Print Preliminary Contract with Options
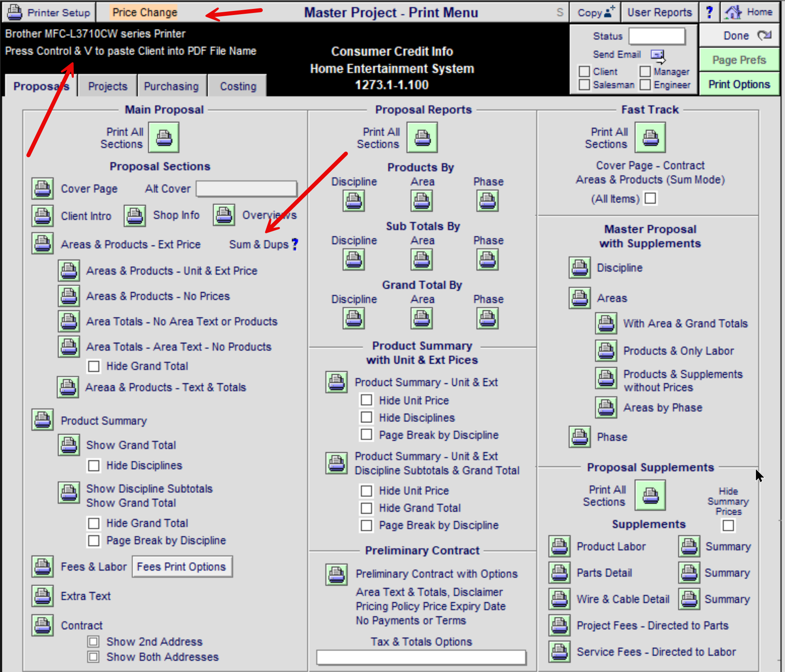The height and width of the screenshot is (672, 785). tap(336, 574)
